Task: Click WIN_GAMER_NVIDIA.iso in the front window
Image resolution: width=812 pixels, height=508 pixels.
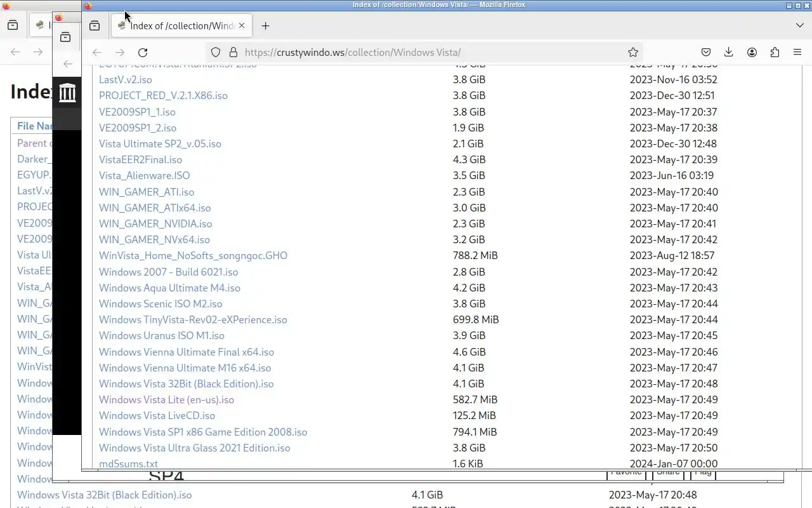Action: coord(155,224)
